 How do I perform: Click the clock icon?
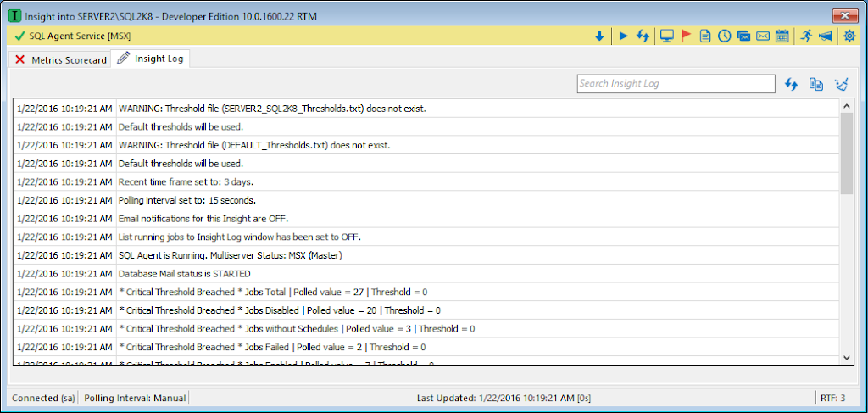pos(724,36)
